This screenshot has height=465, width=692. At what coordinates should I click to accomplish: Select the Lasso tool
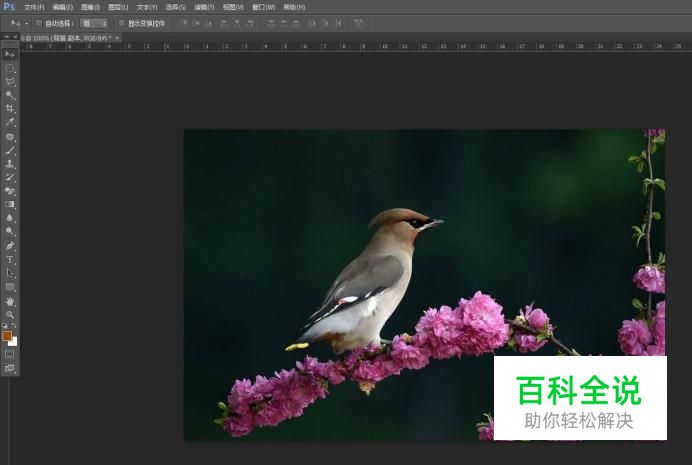[x=10, y=82]
